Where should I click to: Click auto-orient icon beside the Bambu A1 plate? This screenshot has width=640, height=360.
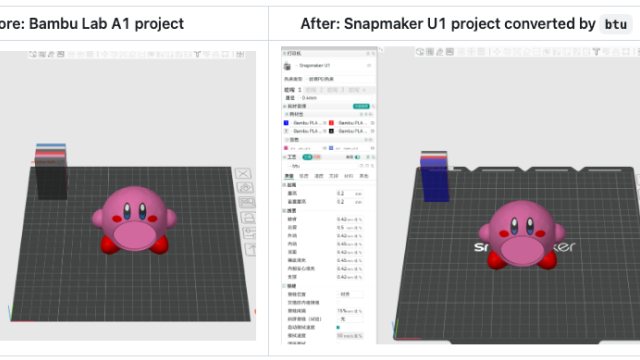coord(245,188)
